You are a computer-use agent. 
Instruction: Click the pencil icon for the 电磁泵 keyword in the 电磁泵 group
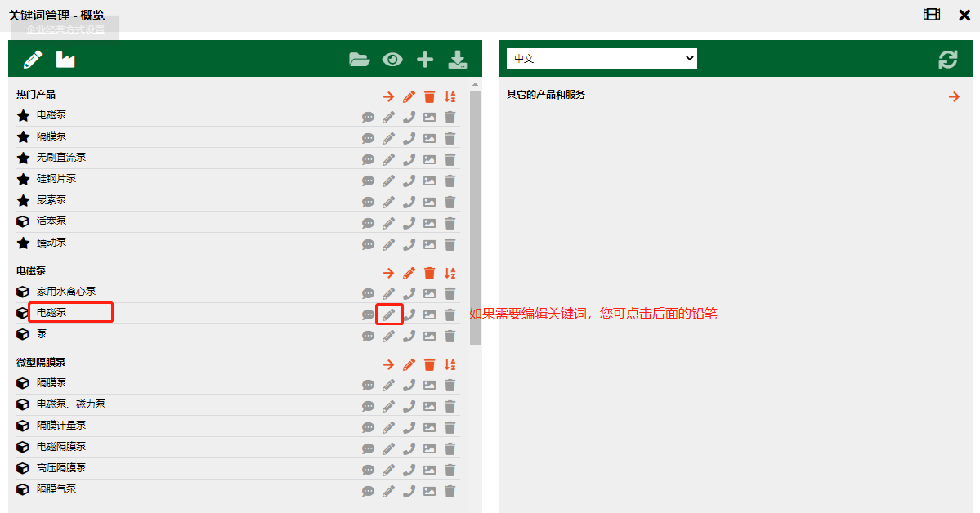[389, 314]
